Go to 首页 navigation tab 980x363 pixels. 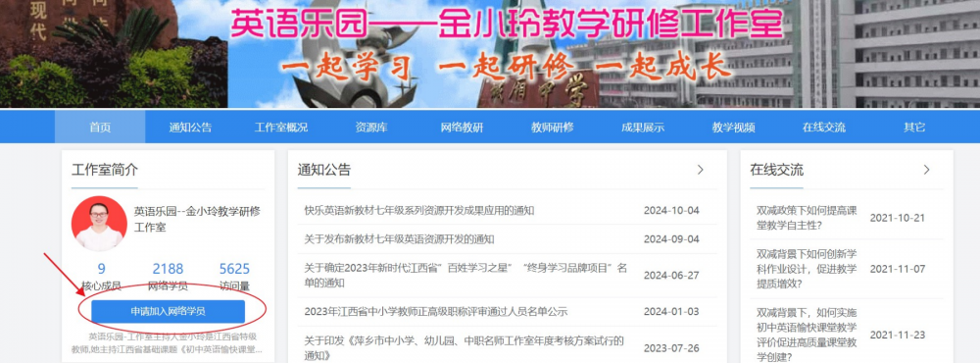[100, 128]
